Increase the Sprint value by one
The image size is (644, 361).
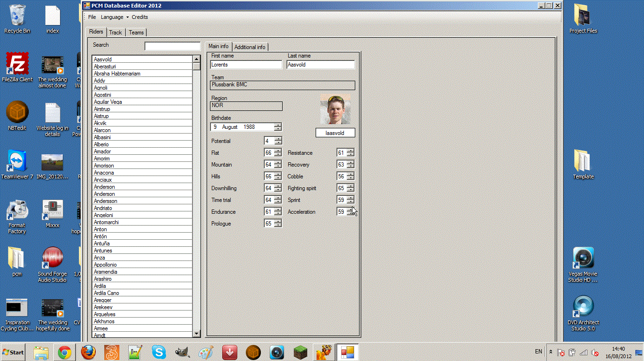pos(350,198)
